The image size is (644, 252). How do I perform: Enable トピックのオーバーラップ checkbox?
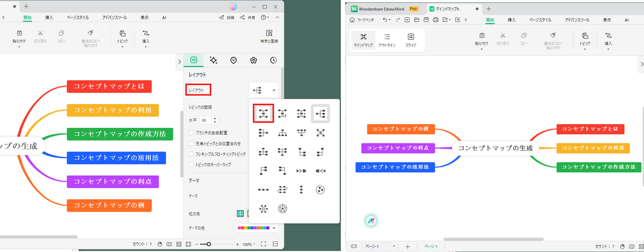pyautogui.click(x=192, y=164)
